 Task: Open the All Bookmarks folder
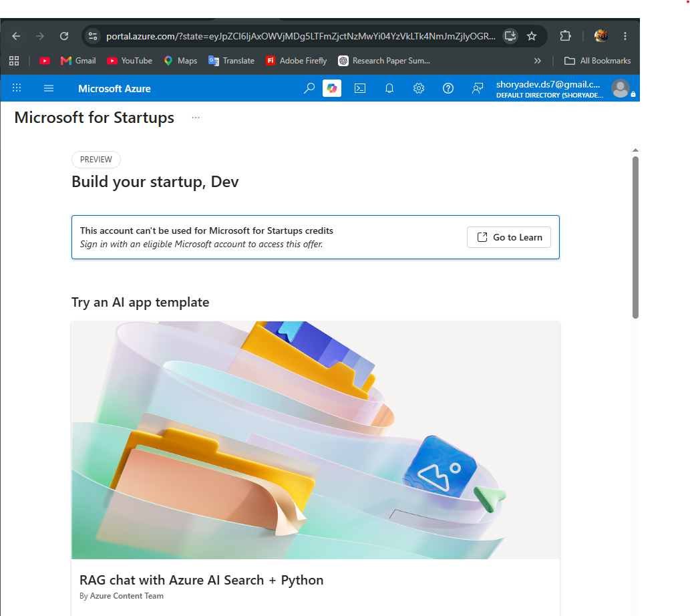click(598, 61)
